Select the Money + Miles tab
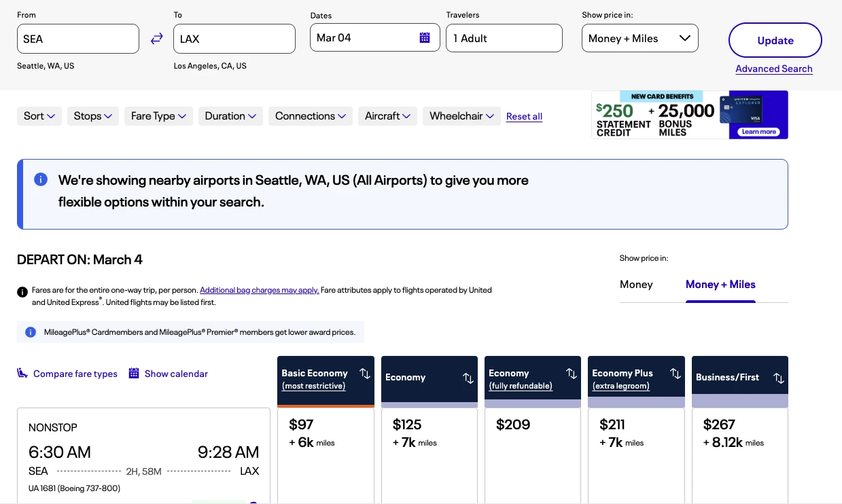The width and height of the screenshot is (842, 504). (720, 285)
